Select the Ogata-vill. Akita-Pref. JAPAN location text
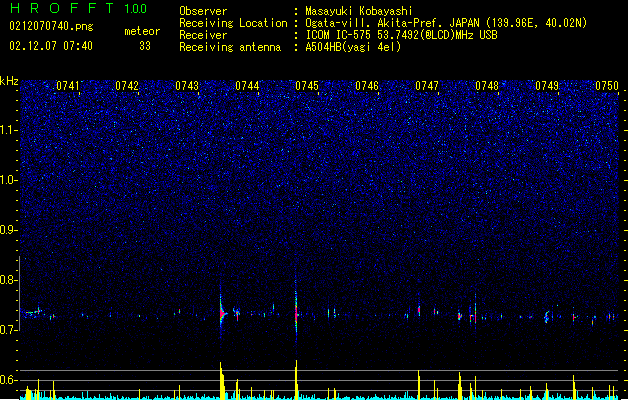 pos(446,23)
